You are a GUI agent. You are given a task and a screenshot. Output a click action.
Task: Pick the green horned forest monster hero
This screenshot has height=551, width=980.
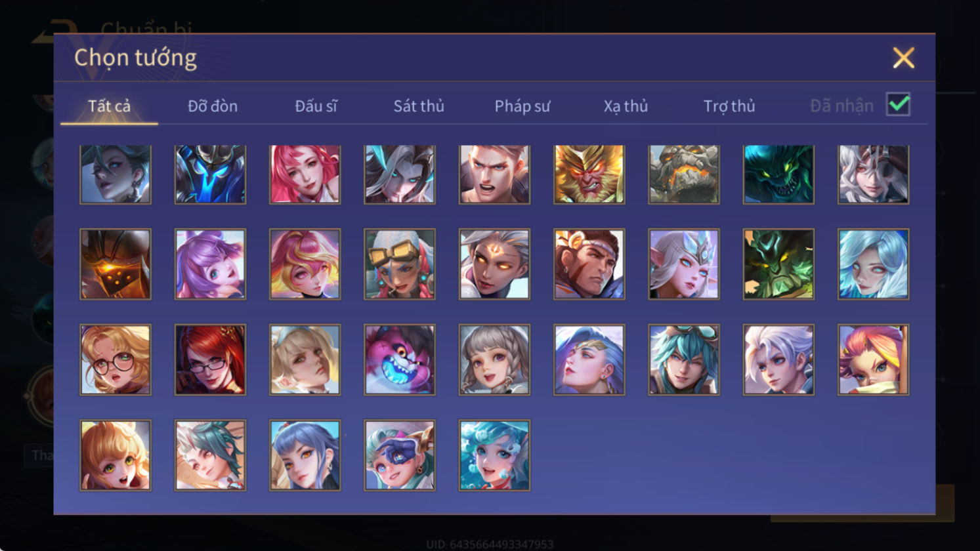point(778,264)
